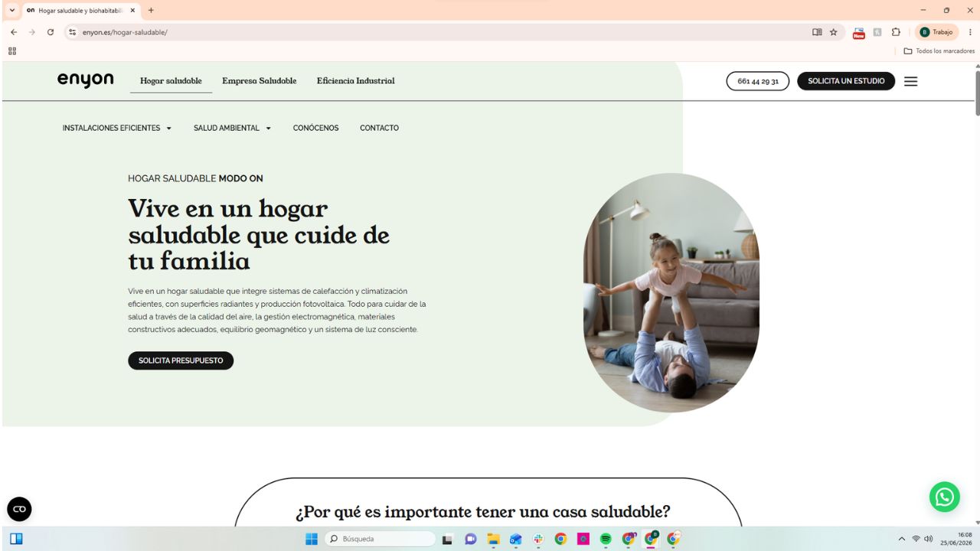The height and width of the screenshot is (551, 980).
Task: Expand Salud Ambiental dropdown
Action: click(x=233, y=128)
